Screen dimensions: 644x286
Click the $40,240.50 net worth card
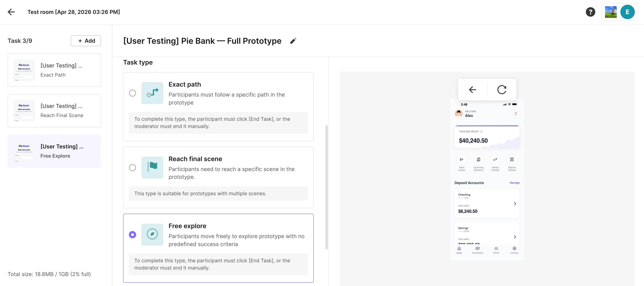click(487, 137)
